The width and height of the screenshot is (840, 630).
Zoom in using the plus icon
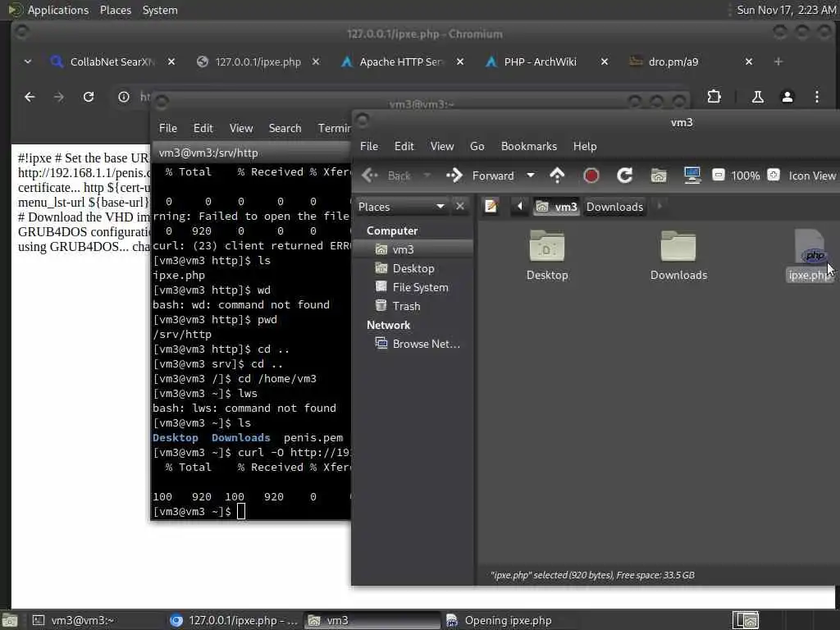coord(774,176)
